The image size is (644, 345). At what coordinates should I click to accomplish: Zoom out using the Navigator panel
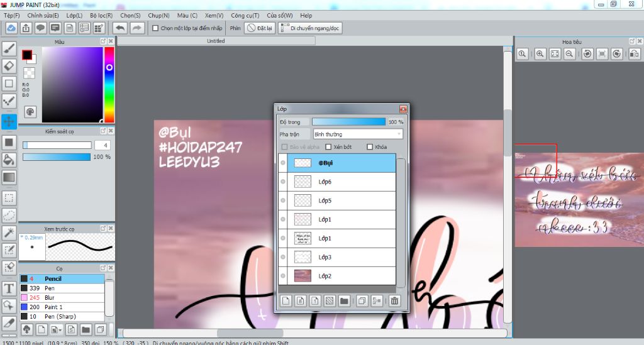[x=569, y=54]
